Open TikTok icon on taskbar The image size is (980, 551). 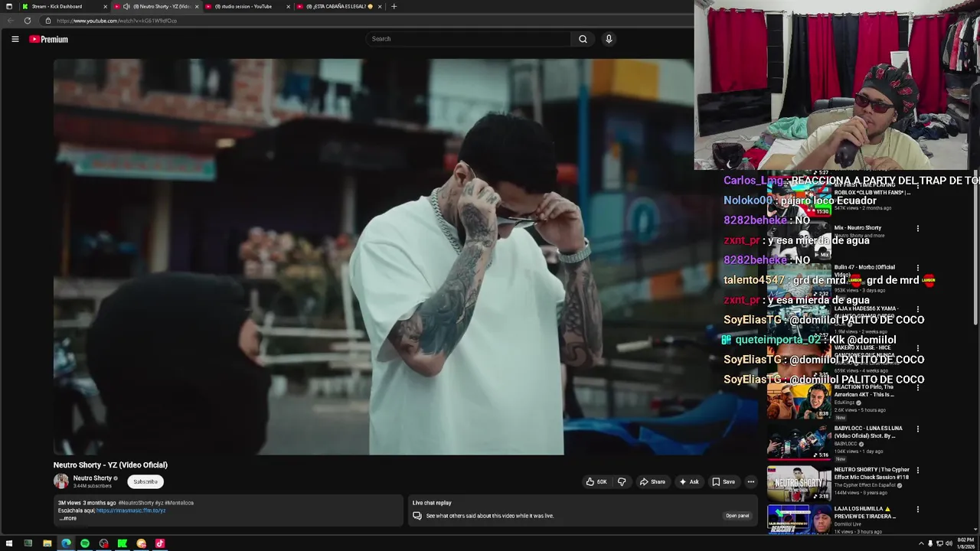coord(160,543)
